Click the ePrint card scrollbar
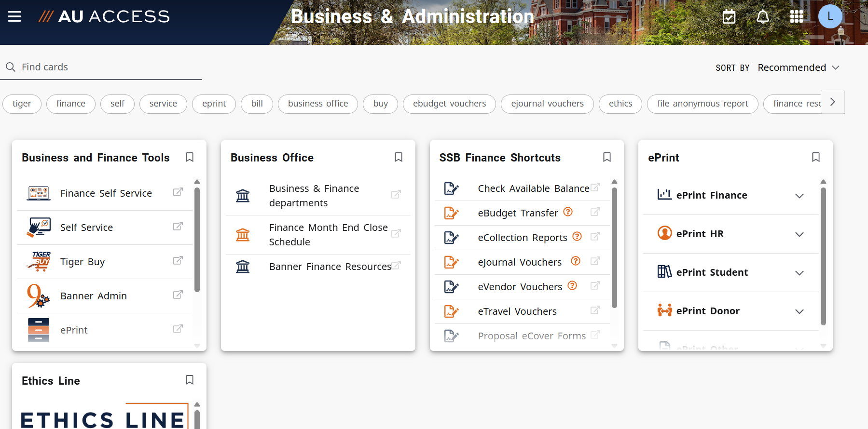Screen dimensions: 868x429 click(x=823, y=256)
